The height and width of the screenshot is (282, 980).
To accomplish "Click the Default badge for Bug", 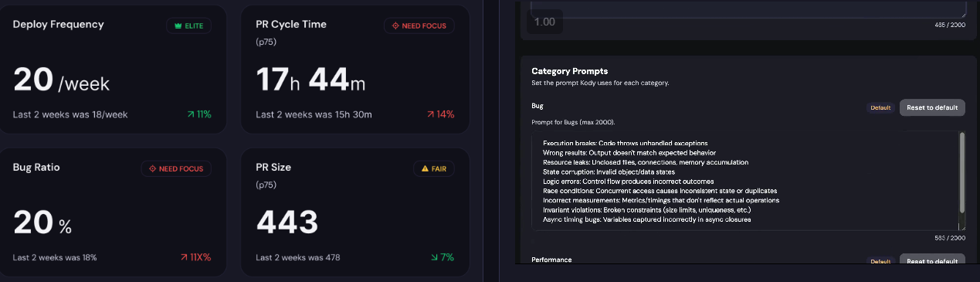I will click(x=880, y=107).
